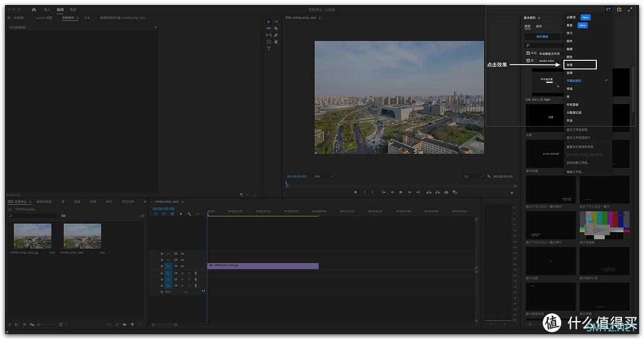Click the Extract button in Program monitor

coord(438,192)
